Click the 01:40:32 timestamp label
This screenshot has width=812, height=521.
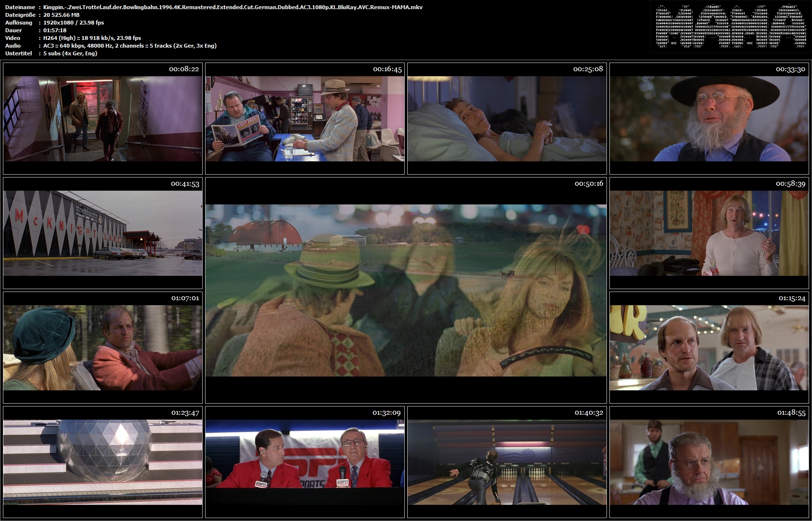(x=589, y=413)
